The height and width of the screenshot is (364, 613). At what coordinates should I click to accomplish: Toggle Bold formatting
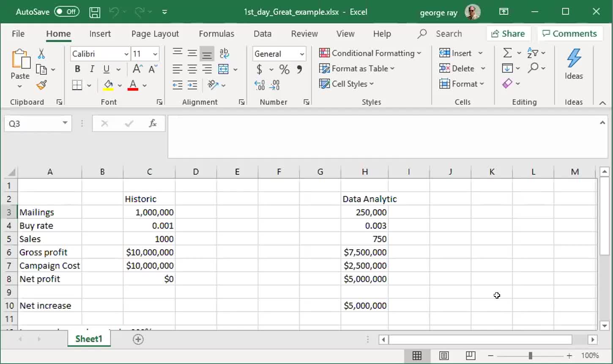coord(77,69)
